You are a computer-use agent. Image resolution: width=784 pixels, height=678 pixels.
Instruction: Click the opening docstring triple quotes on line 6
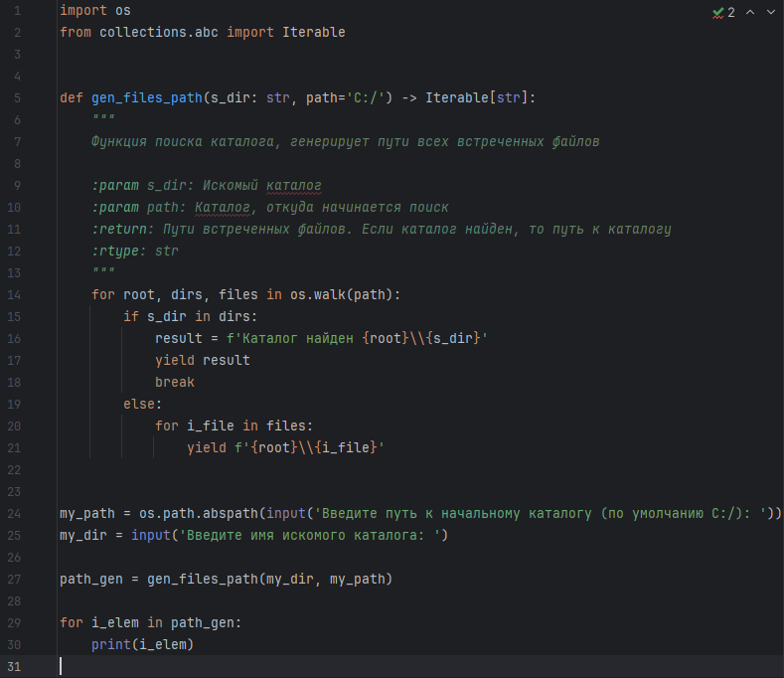(x=103, y=119)
